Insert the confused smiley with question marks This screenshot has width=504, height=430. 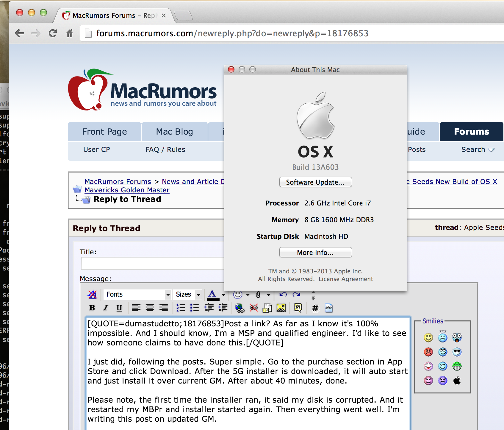pos(443,337)
